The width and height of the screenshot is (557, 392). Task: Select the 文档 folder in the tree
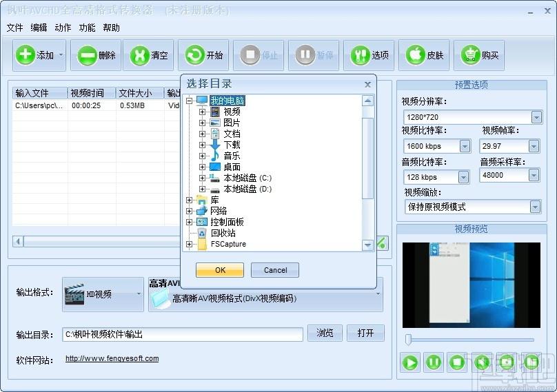click(x=232, y=134)
